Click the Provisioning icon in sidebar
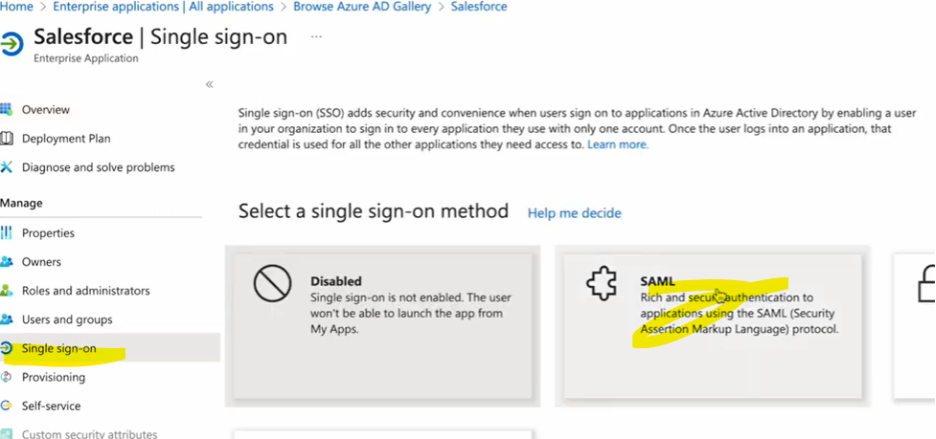 click(x=7, y=377)
